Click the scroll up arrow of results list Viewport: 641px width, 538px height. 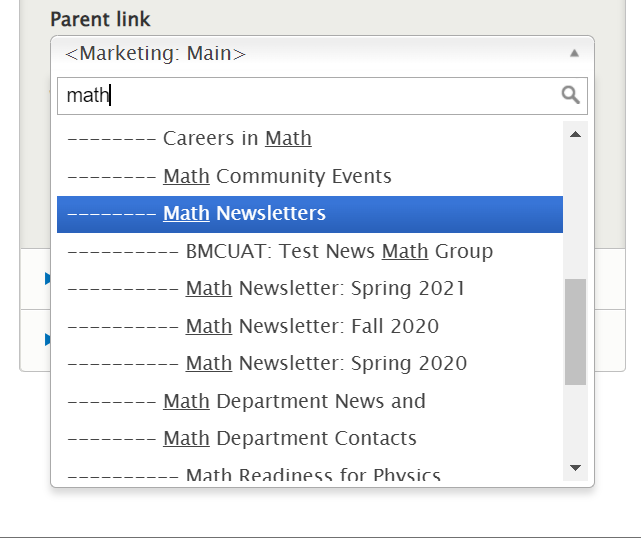[x=575, y=134]
